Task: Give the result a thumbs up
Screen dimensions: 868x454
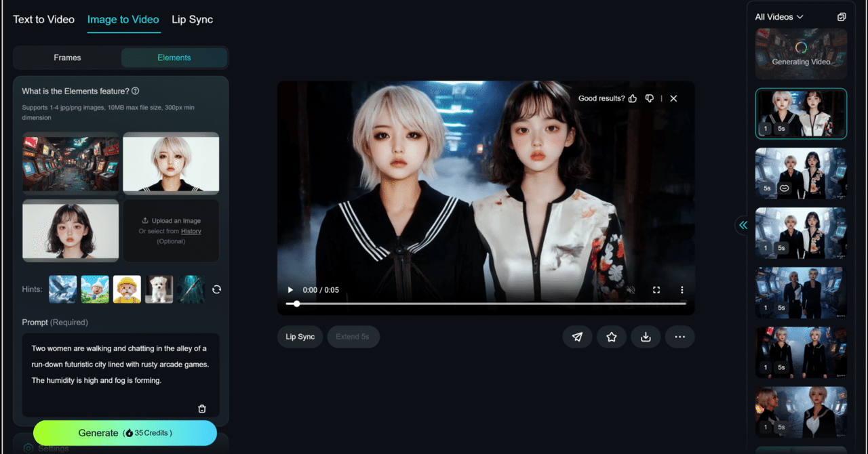Action: pyautogui.click(x=632, y=98)
